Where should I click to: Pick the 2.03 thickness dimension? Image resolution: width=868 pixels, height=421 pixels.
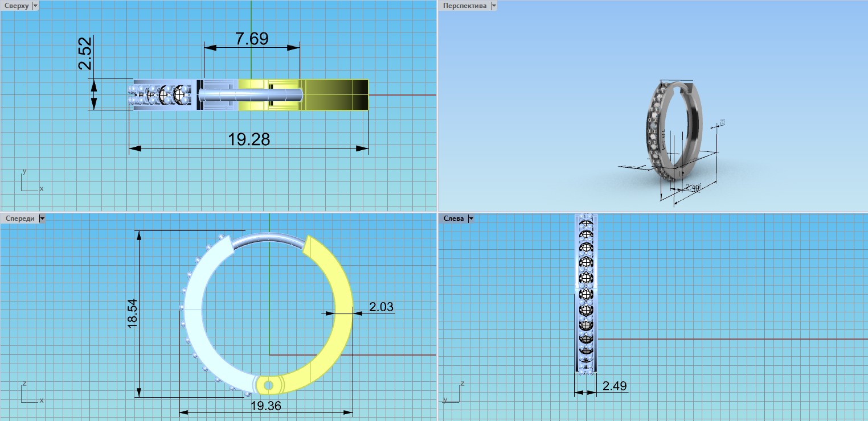tap(381, 307)
